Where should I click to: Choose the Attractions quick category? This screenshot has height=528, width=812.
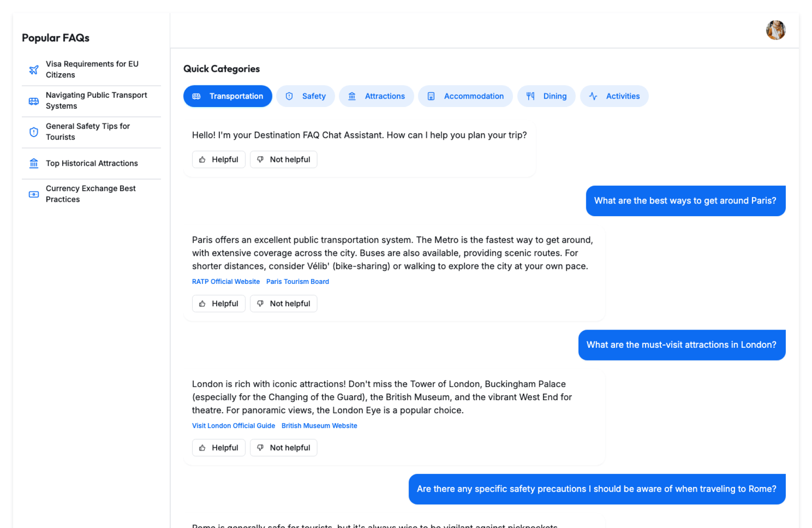coord(376,96)
